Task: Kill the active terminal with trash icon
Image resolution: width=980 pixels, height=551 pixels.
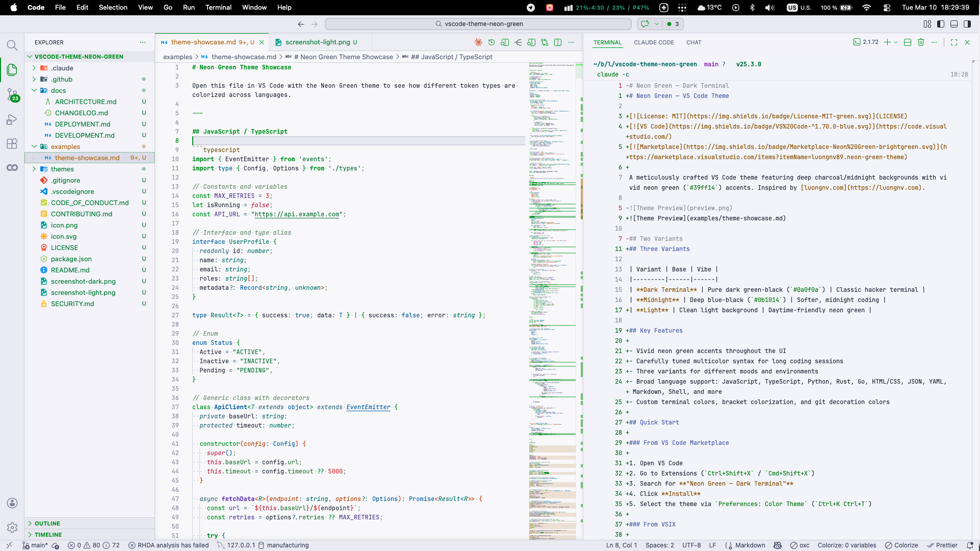Action: [921, 42]
